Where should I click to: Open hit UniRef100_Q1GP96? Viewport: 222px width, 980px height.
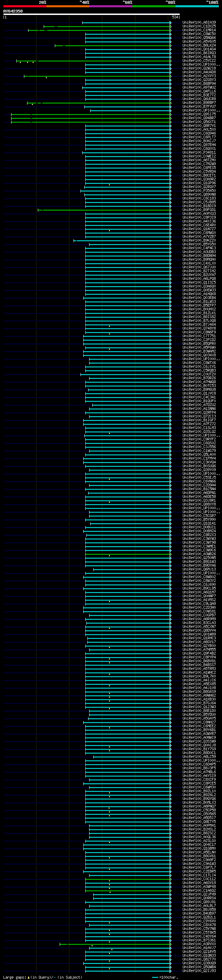(x=199, y=183)
